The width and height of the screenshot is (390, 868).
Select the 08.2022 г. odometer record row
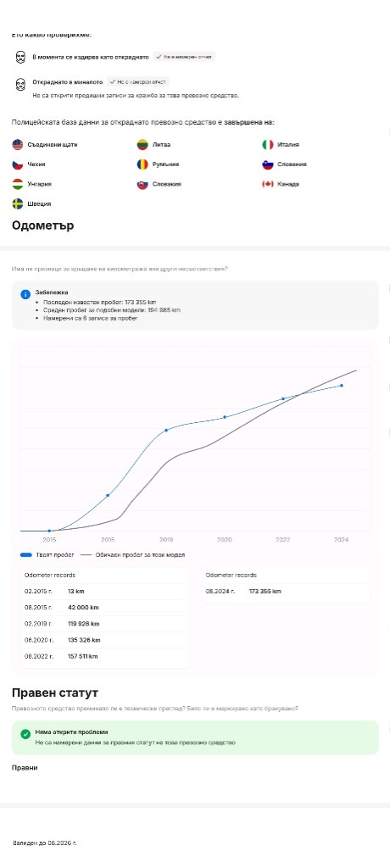[x=104, y=657]
